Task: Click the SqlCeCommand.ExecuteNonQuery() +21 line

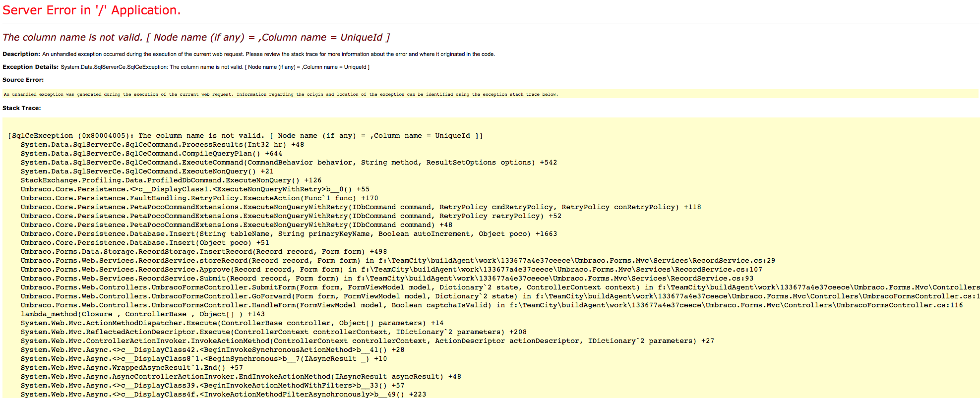Action: [x=147, y=171]
